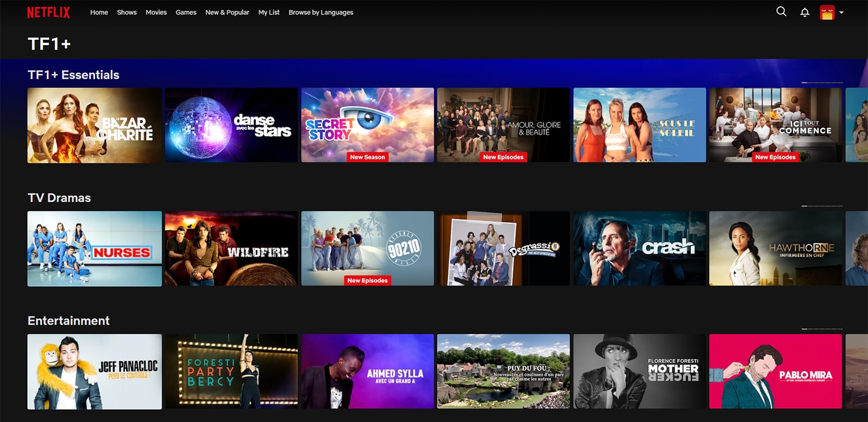This screenshot has height=422, width=868.
Task: Open the Entertainment row title
Action: (x=69, y=320)
